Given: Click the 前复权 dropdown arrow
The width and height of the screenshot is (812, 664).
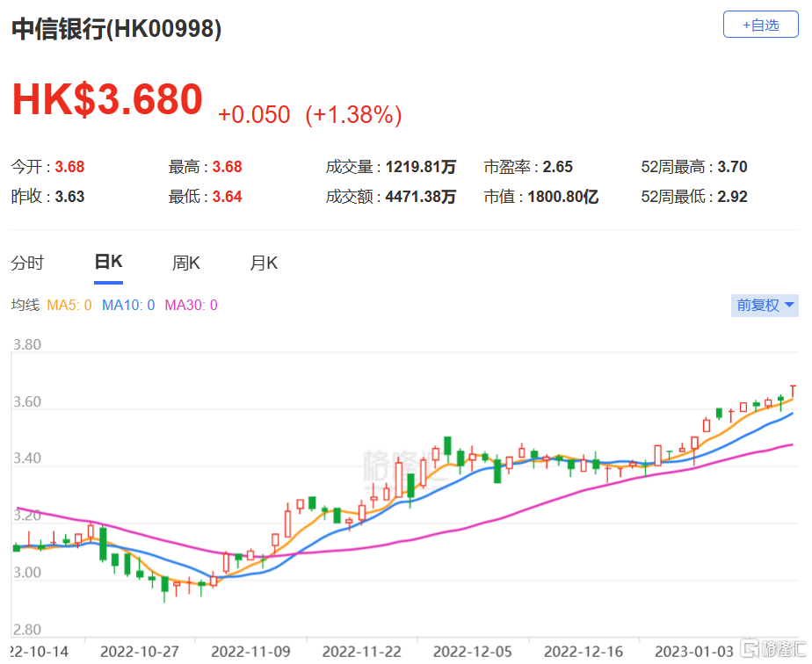Looking at the screenshot, I should (x=789, y=306).
